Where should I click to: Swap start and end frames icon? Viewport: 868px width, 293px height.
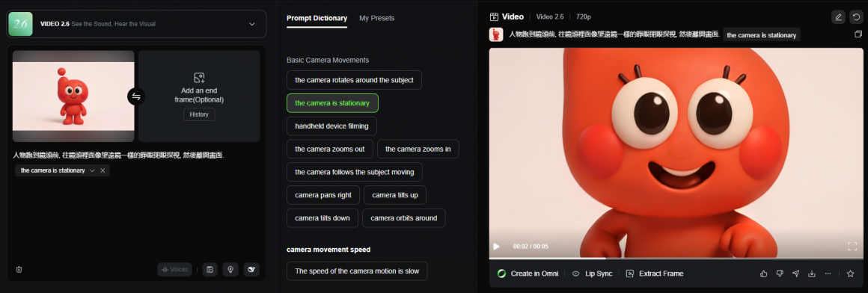click(136, 96)
